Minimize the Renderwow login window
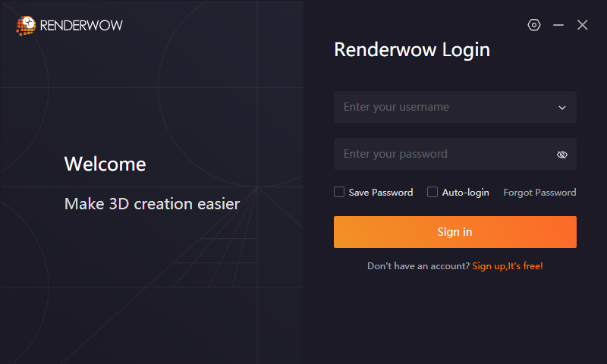 [x=558, y=25]
